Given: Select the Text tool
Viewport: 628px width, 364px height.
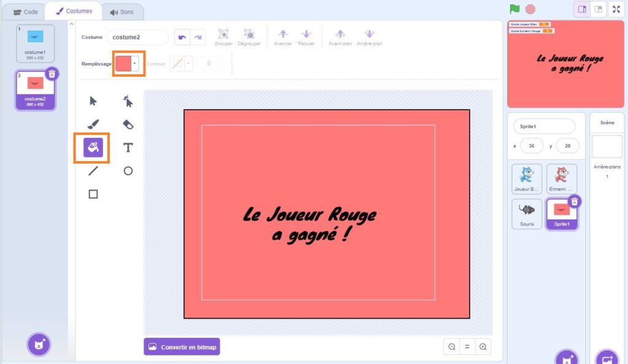Looking at the screenshot, I should point(128,148).
